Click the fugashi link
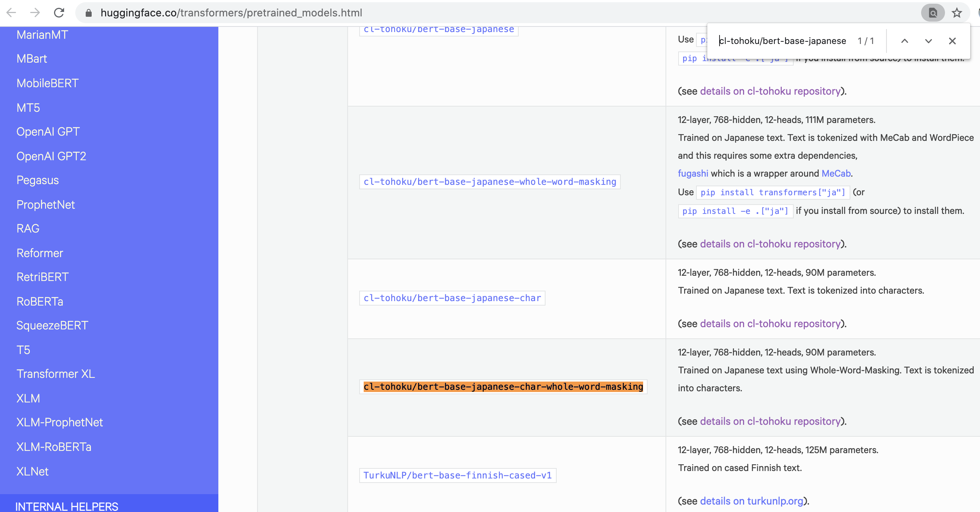 693,173
